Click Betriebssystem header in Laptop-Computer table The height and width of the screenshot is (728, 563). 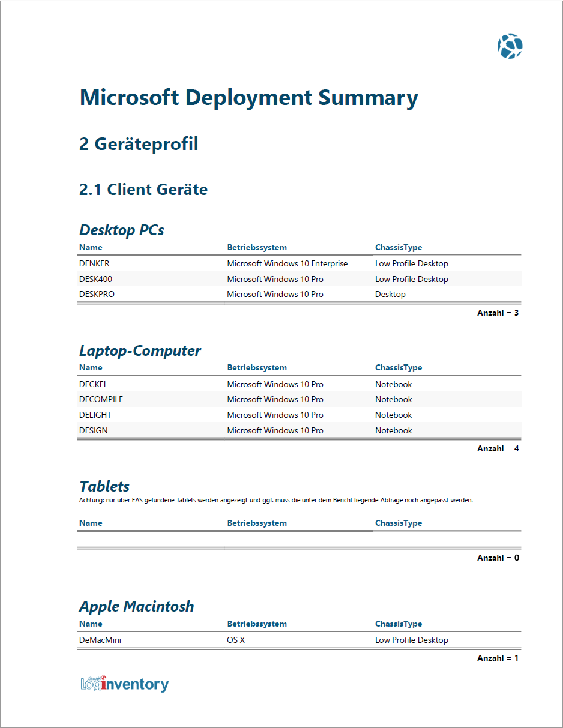[257, 367]
